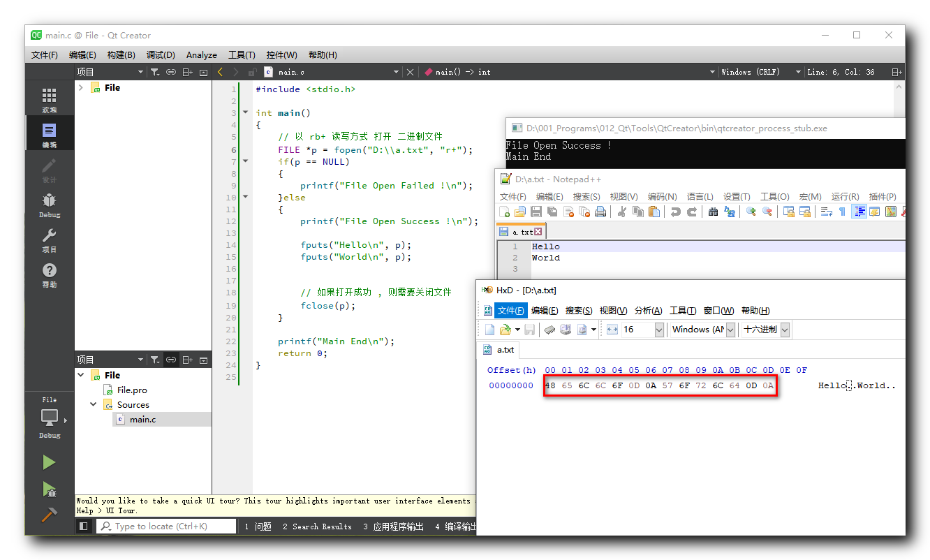Collapse the Sources folder in project tree
This screenshot has width=930, height=560.
(94, 404)
